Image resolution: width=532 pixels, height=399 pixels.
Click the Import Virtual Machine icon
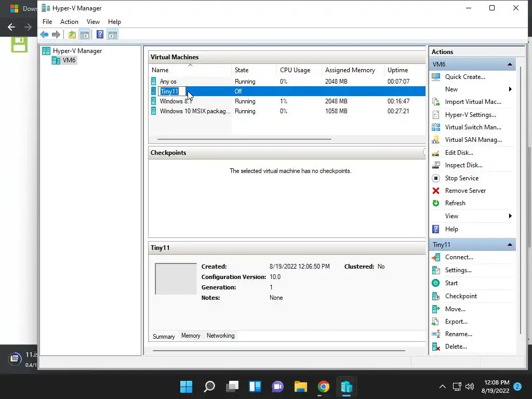pos(436,102)
